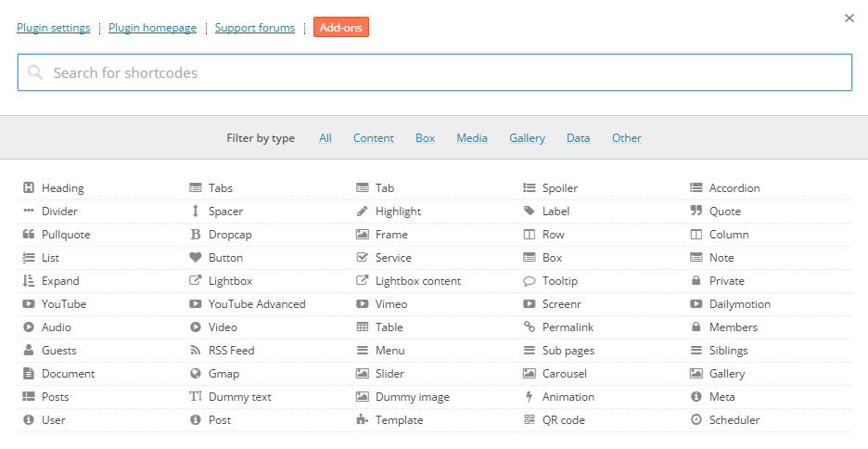Select the Spacer arrows icon
This screenshot has width=868, height=449.
pyautogui.click(x=196, y=211)
